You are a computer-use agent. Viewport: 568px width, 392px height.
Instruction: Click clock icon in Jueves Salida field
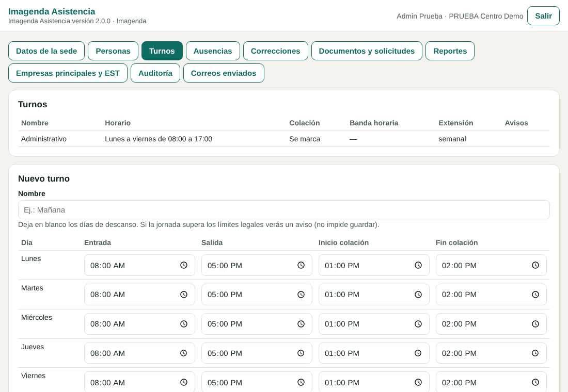pyautogui.click(x=301, y=353)
